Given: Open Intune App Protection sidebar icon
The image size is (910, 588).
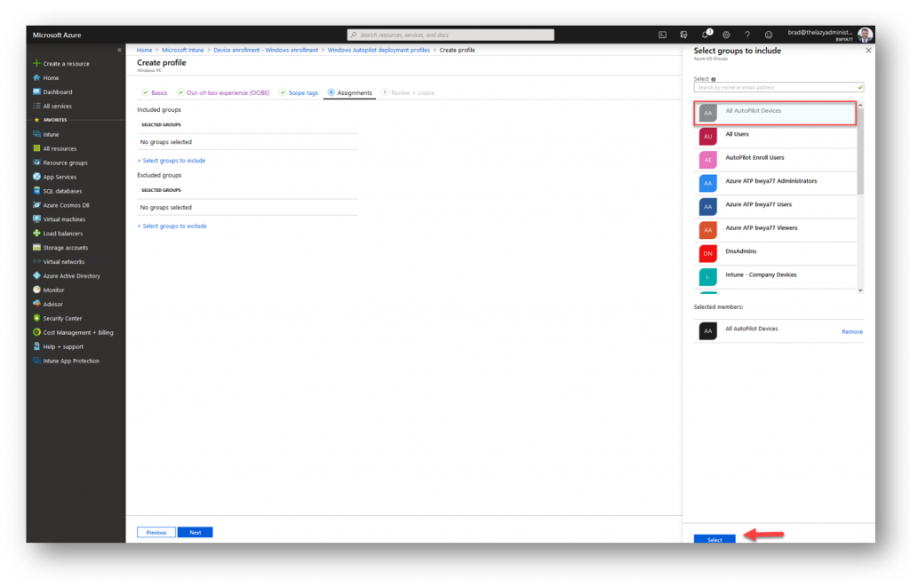Looking at the screenshot, I should coord(36,361).
